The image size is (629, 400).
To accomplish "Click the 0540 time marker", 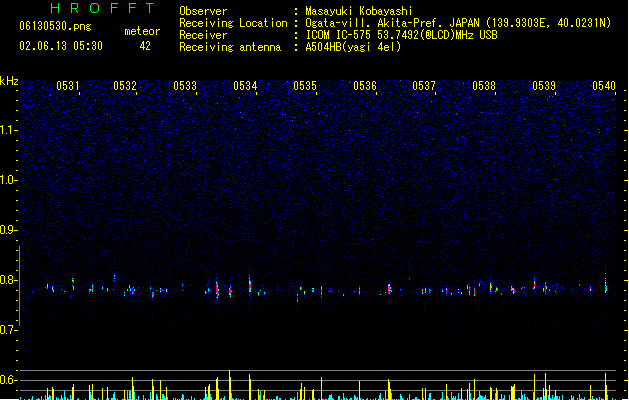I will coord(604,85).
